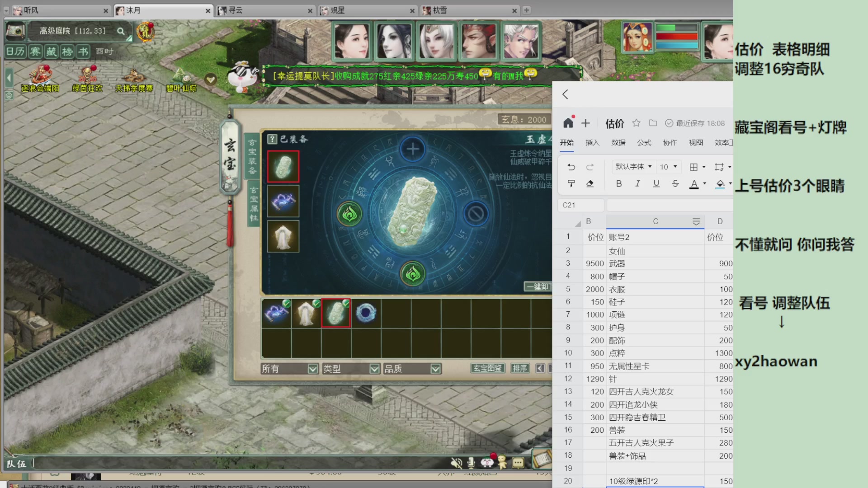868x488 pixels.
Task: Click the locked slot on right of wheel
Action: point(476,214)
